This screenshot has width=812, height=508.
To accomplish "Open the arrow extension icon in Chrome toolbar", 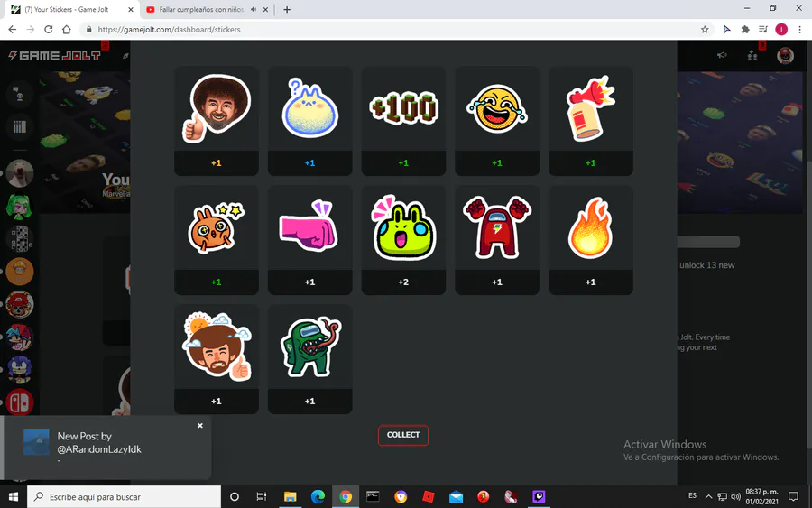I will 726,30.
